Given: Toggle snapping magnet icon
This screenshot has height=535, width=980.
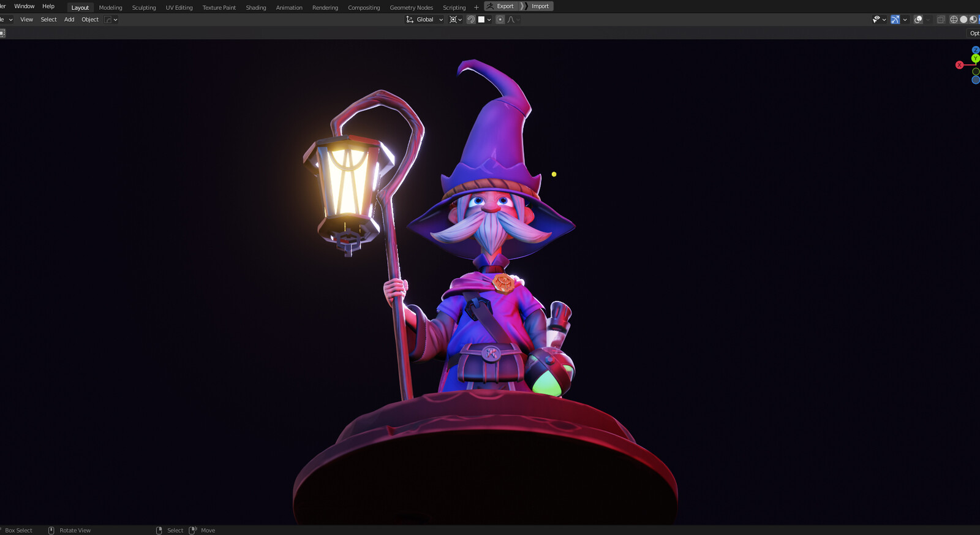Looking at the screenshot, I should (470, 20).
